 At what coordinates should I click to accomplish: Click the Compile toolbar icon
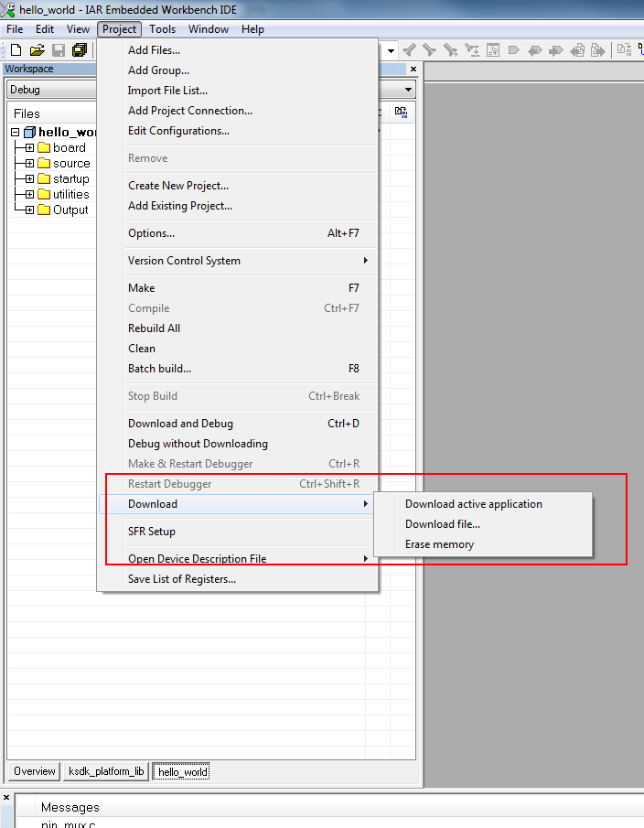pos(625,50)
